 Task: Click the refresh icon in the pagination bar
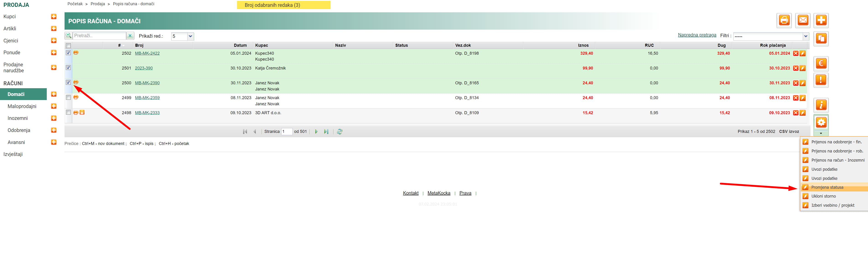[339, 132]
